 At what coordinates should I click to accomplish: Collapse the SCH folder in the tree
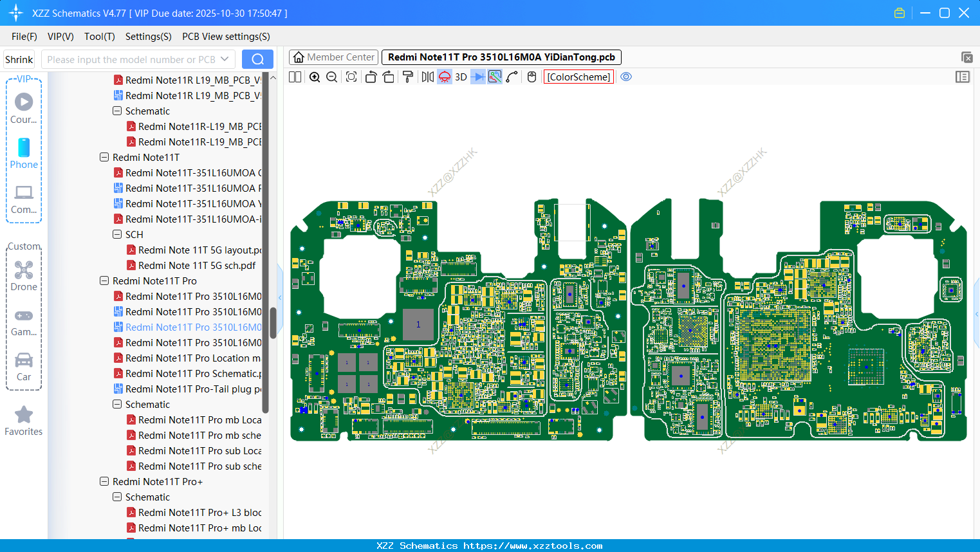(x=117, y=234)
